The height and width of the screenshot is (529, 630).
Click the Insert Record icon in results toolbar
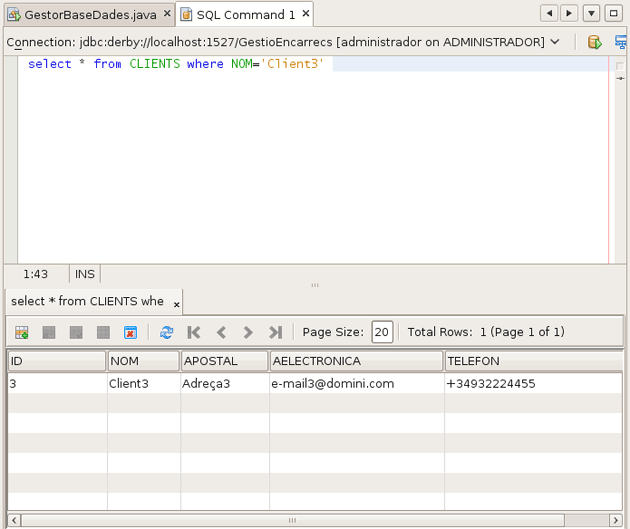(x=22, y=332)
